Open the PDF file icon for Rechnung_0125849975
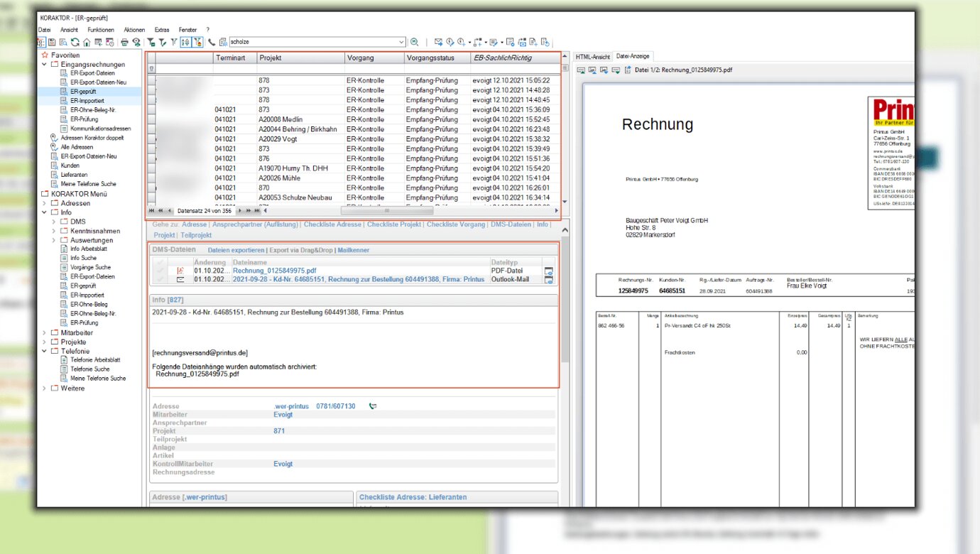This screenshot has width=980, height=554. pos(180,271)
